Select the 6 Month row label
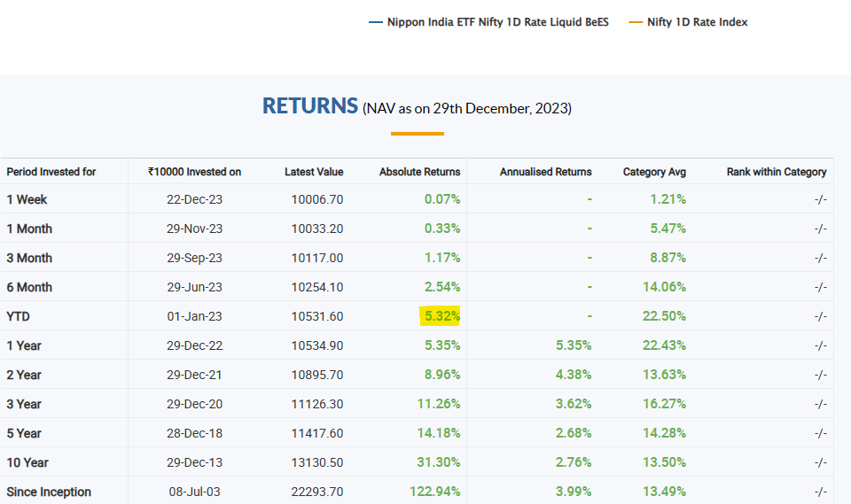This screenshot has width=851, height=504. click(29, 288)
